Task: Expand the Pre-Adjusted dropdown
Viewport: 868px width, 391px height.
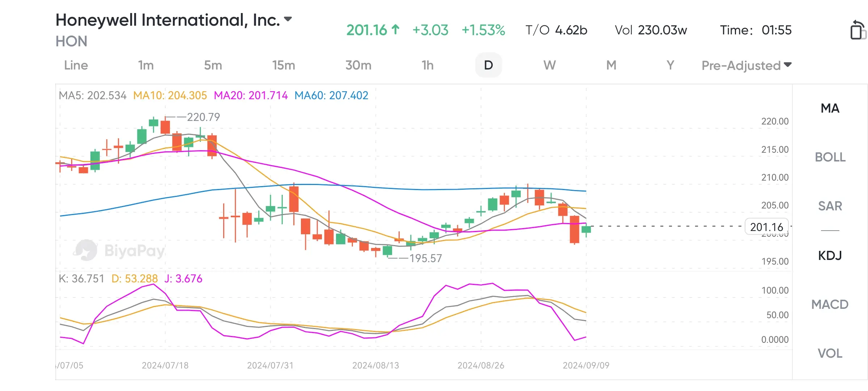Action: (746, 66)
